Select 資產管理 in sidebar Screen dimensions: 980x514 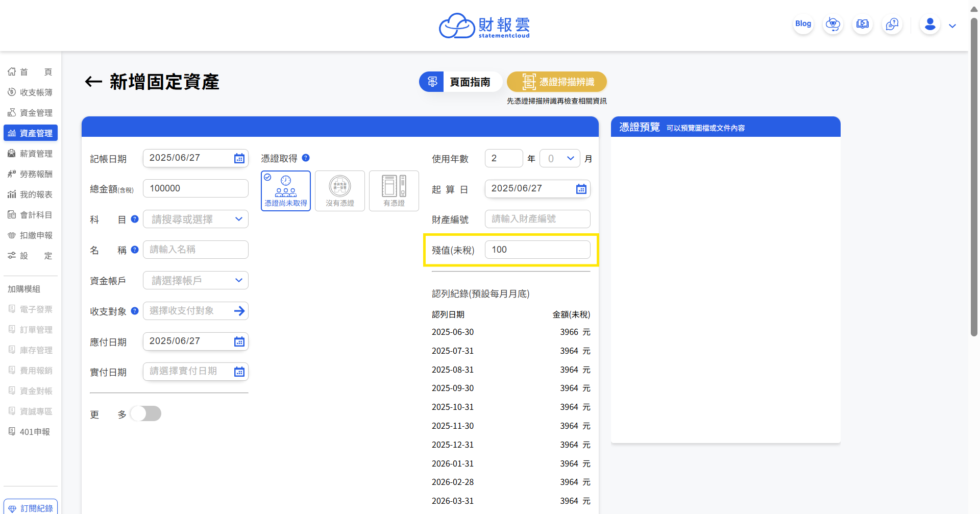31,133
